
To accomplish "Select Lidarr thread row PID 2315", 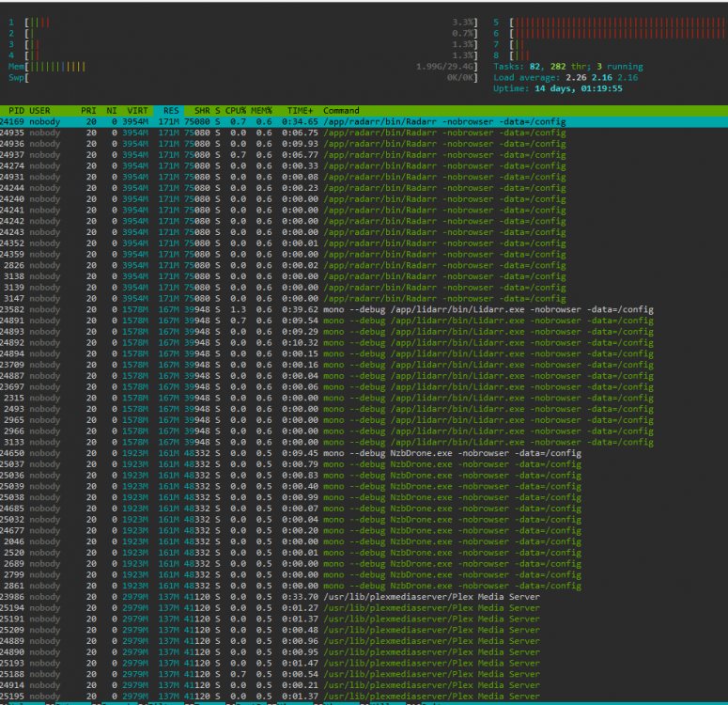I will click(364, 398).
